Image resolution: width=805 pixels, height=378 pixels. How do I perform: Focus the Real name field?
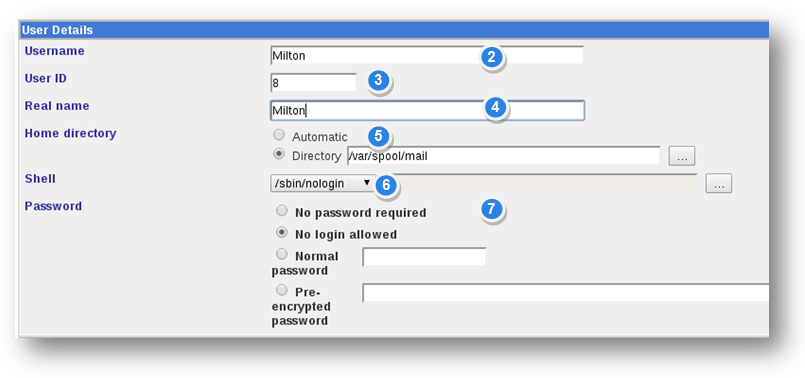(427, 110)
